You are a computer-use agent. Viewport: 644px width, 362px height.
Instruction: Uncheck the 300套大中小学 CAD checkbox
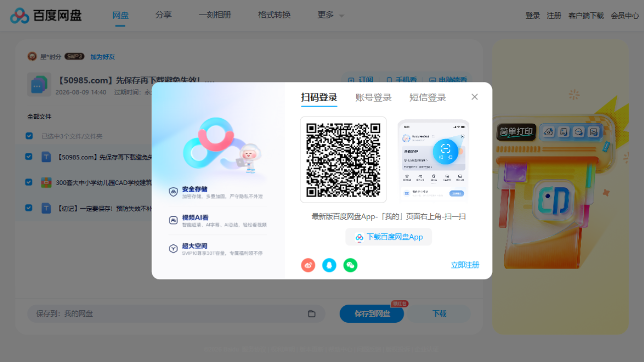tap(29, 182)
